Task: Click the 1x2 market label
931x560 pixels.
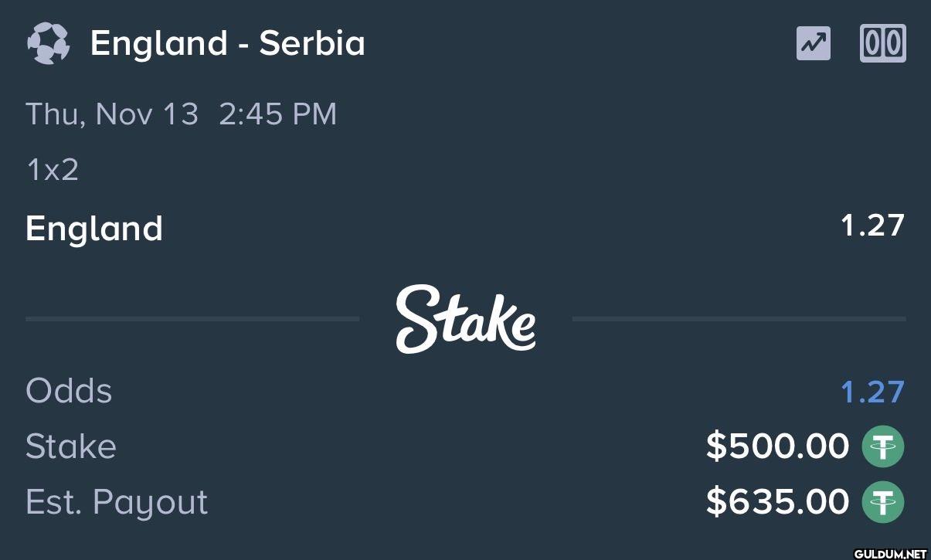Action: click(53, 170)
